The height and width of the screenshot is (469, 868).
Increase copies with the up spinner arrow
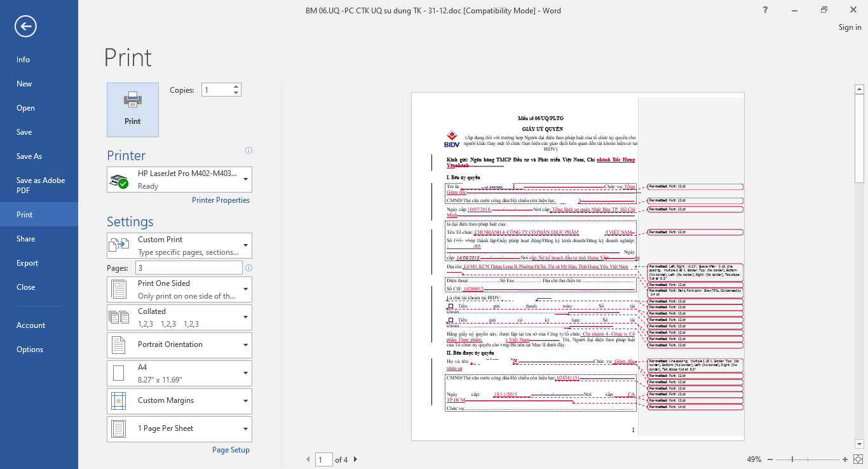coord(236,87)
